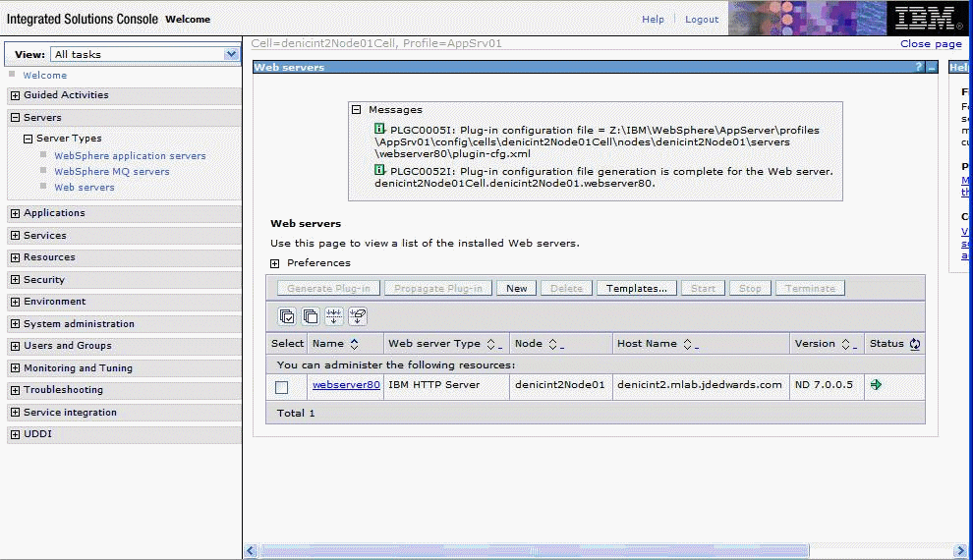Image resolution: width=973 pixels, height=560 pixels.
Task: Click the Select All items icon
Action: [287, 316]
